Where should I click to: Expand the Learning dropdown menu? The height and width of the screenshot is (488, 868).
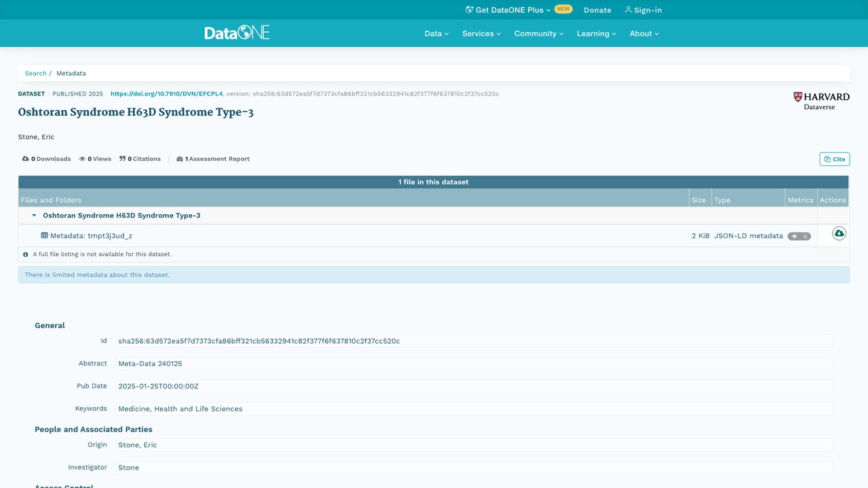coord(597,33)
